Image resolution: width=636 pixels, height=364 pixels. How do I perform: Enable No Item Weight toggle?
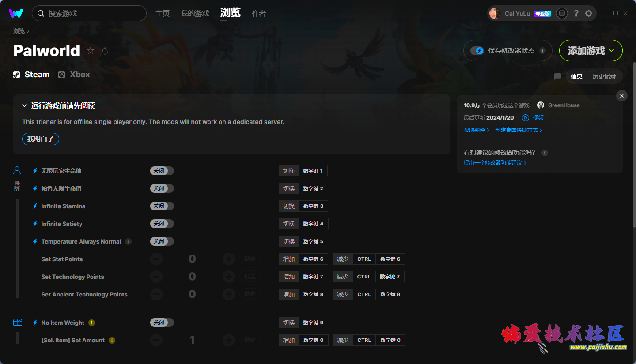(162, 323)
